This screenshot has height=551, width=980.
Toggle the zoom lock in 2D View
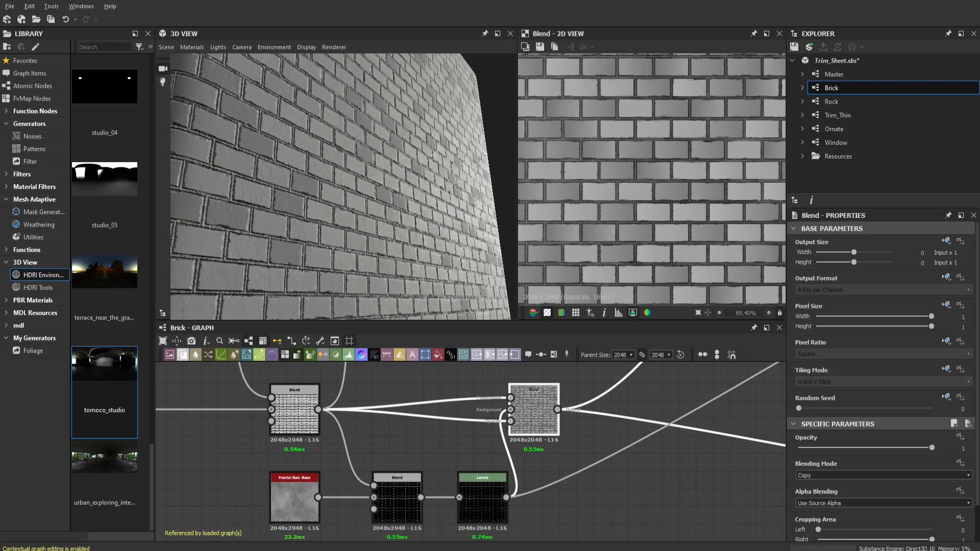pos(779,313)
